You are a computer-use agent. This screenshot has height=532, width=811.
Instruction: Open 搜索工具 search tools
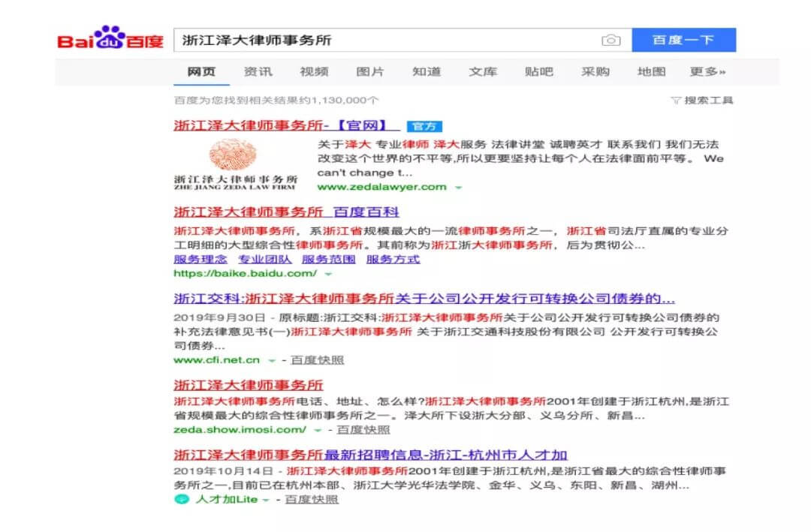[711, 100]
